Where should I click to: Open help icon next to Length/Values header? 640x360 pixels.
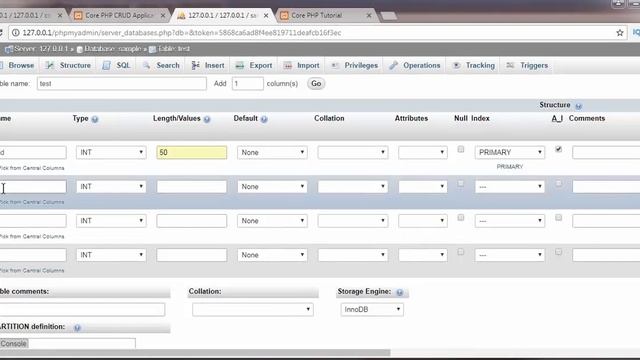click(x=207, y=119)
